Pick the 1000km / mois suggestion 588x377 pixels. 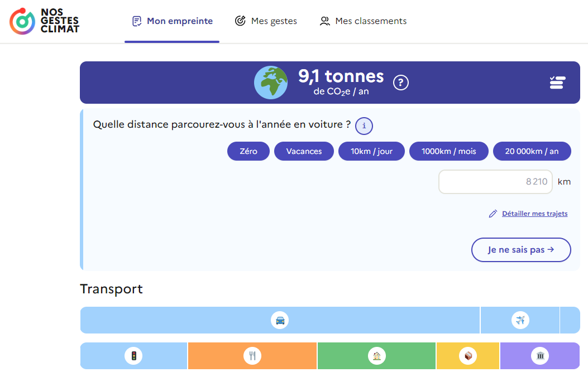point(449,151)
